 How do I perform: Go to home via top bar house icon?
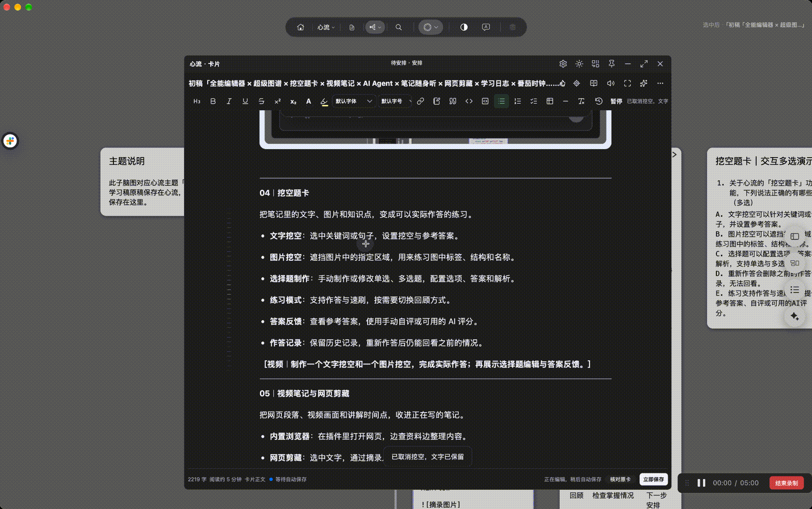[x=301, y=27]
